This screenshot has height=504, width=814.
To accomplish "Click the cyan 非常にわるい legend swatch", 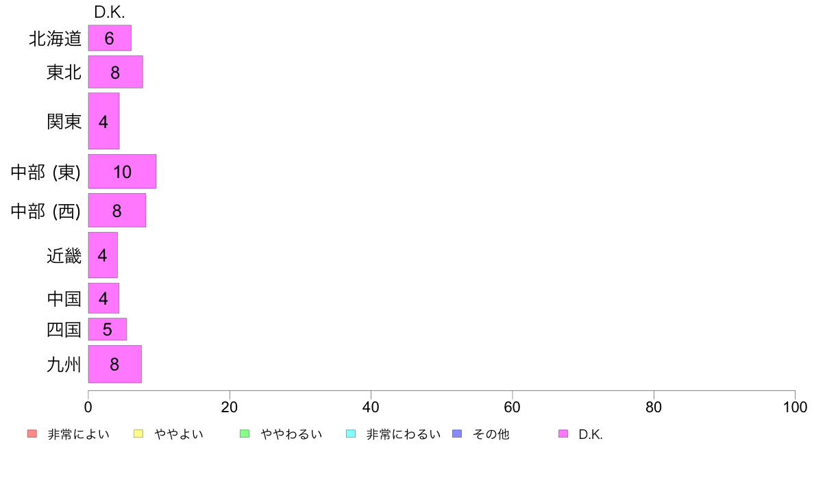I will (351, 434).
